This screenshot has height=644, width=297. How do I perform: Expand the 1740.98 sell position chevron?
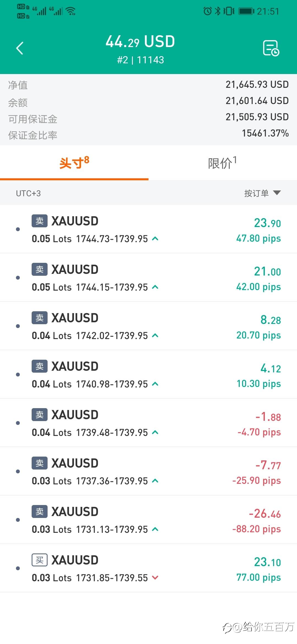155,384
